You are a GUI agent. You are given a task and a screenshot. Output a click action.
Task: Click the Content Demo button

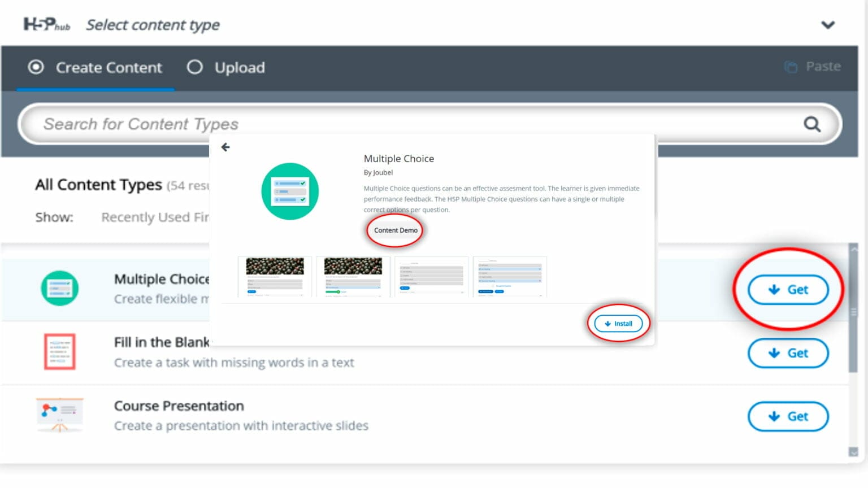(395, 230)
